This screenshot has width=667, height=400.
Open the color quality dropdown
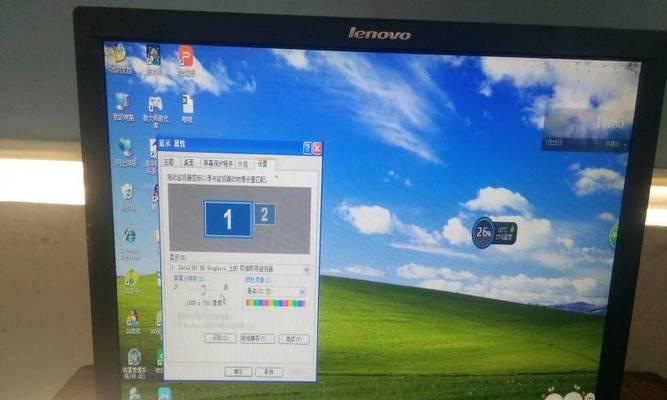click(x=275, y=291)
